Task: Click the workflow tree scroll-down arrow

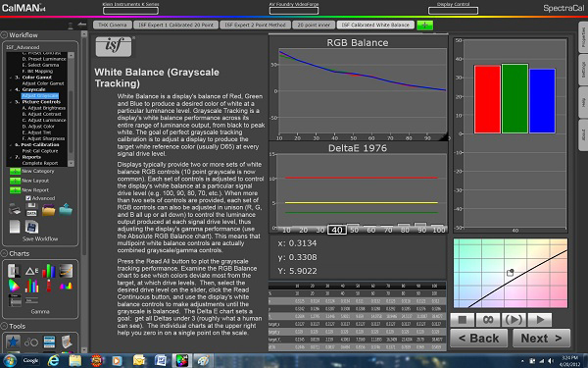Action: (x=71, y=163)
